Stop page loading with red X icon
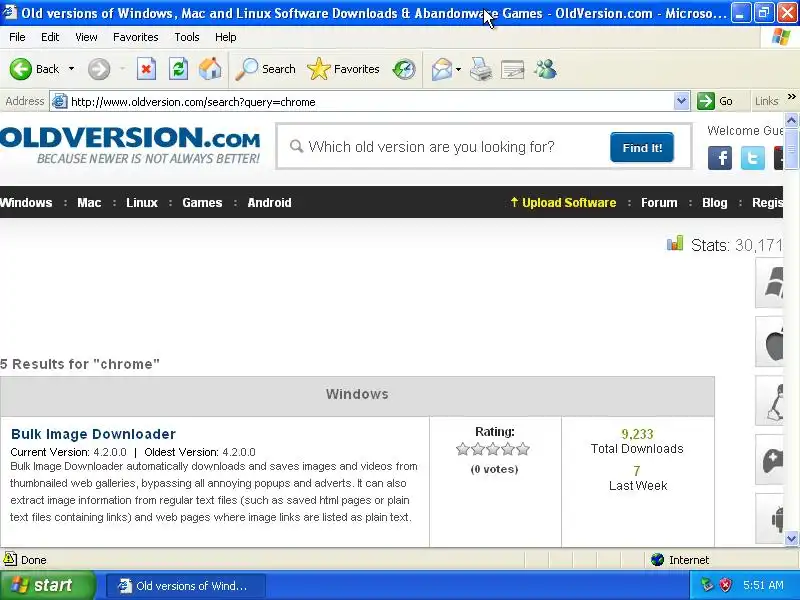The height and width of the screenshot is (600, 800). pyautogui.click(x=146, y=69)
